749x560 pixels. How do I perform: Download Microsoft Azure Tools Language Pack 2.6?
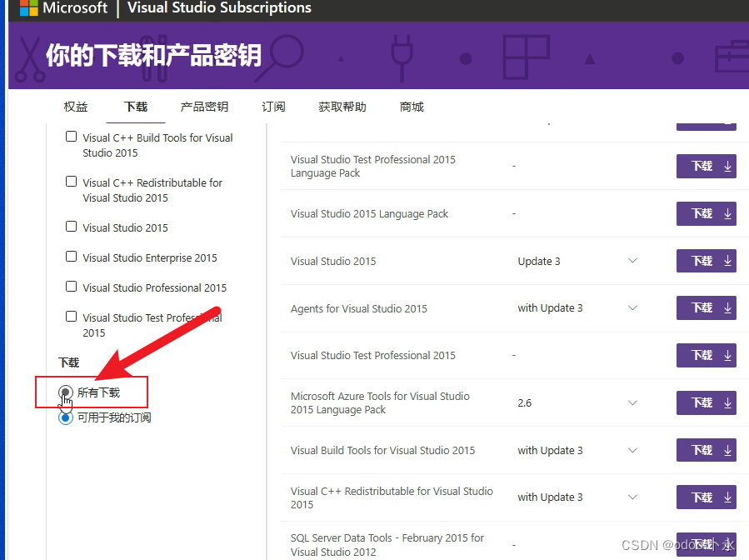coord(706,402)
